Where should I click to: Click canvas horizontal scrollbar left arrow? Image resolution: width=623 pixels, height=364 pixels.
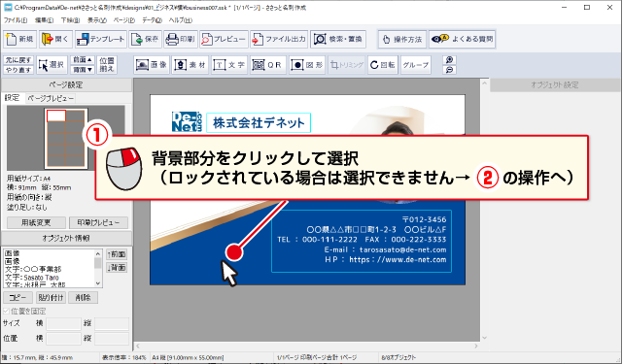pyautogui.click(x=138, y=347)
